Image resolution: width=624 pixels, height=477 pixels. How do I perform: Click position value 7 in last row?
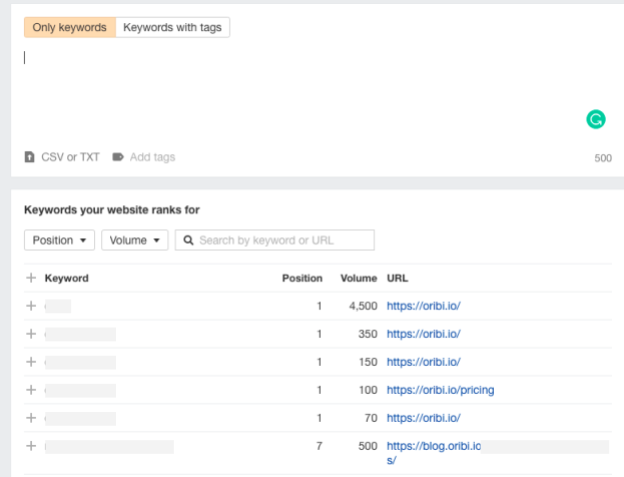pyautogui.click(x=319, y=446)
